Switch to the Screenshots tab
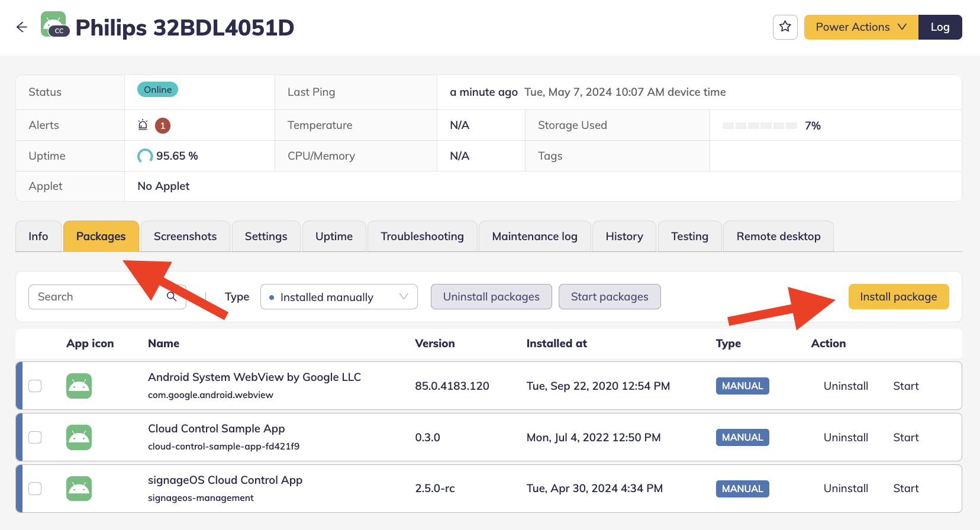Viewport: 980px width, 530px height. tap(185, 237)
